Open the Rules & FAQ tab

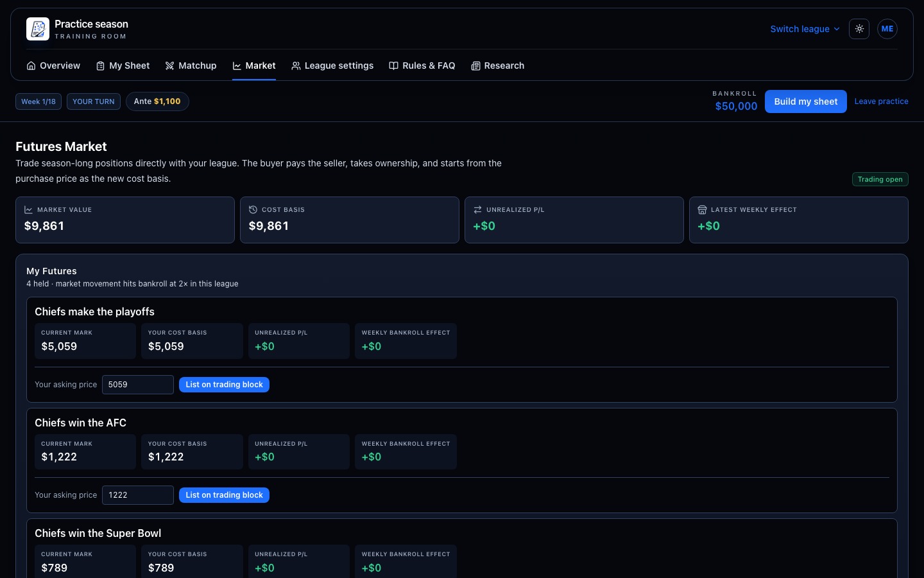[x=422, y=66]
